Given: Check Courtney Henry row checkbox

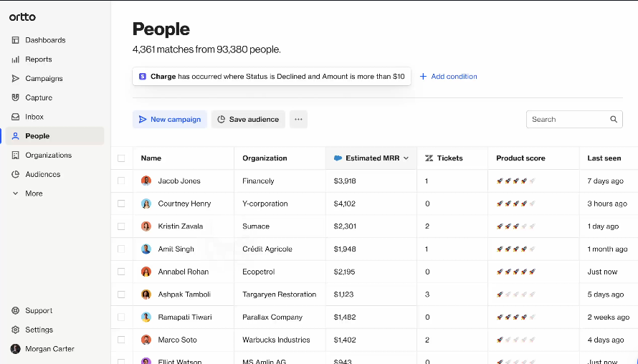Looking at the screenshot, I should [121, 203].
